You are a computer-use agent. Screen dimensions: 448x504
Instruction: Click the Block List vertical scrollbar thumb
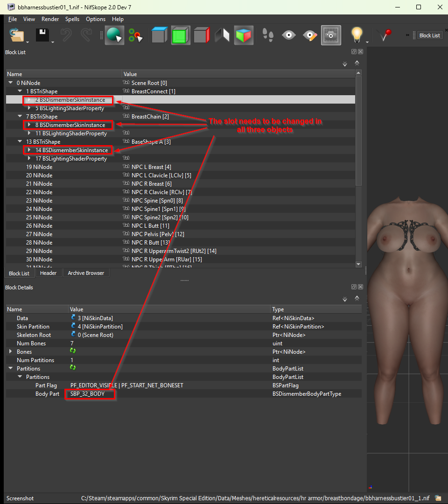point(359,131)
